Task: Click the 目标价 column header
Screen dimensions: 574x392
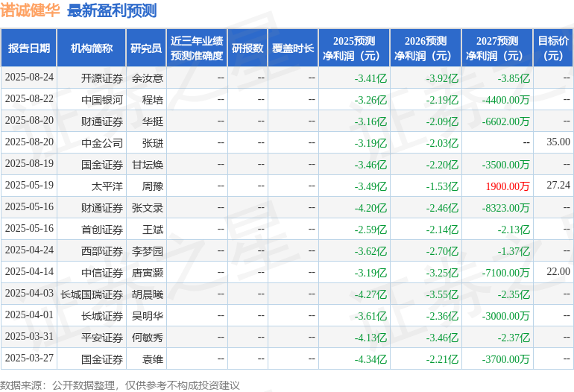Action: tap(553, 48)
